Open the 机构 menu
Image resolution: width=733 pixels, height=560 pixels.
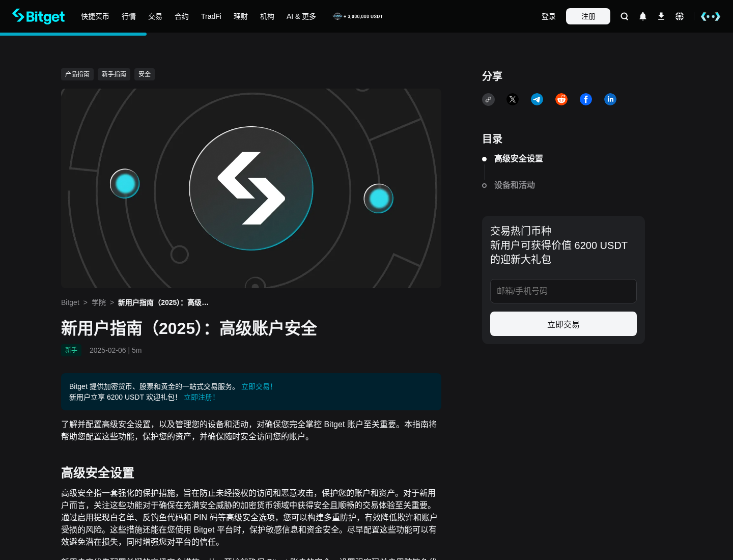click(267, 16)
